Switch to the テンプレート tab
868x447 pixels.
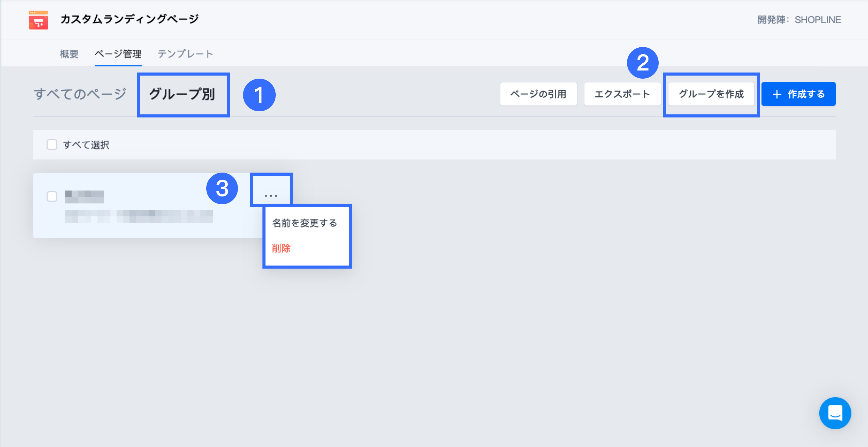(185, 54)
